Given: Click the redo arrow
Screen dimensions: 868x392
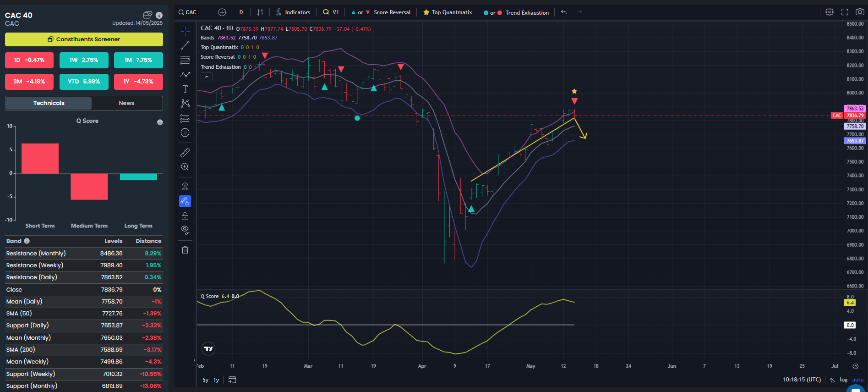Looking at the screenshot, I should [x=579, y=12].
